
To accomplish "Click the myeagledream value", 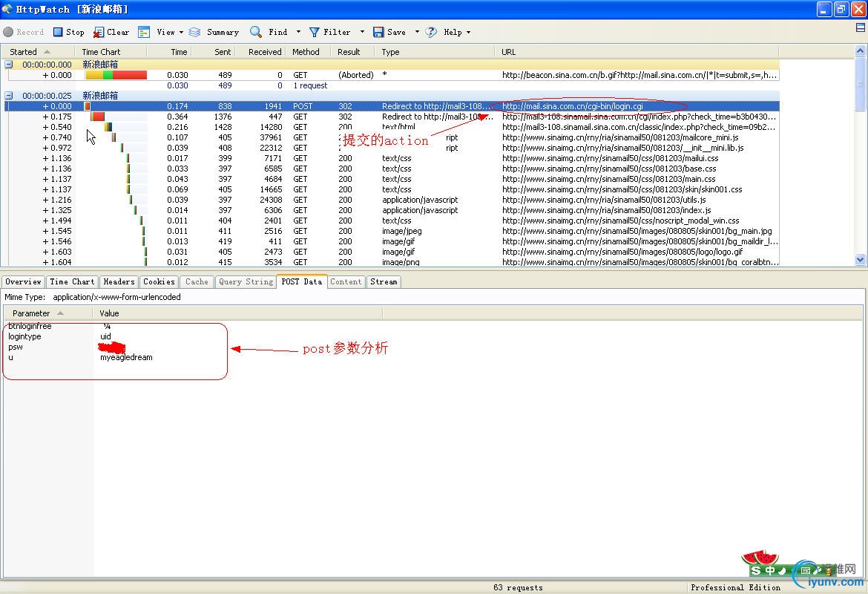I will [126, 357].
